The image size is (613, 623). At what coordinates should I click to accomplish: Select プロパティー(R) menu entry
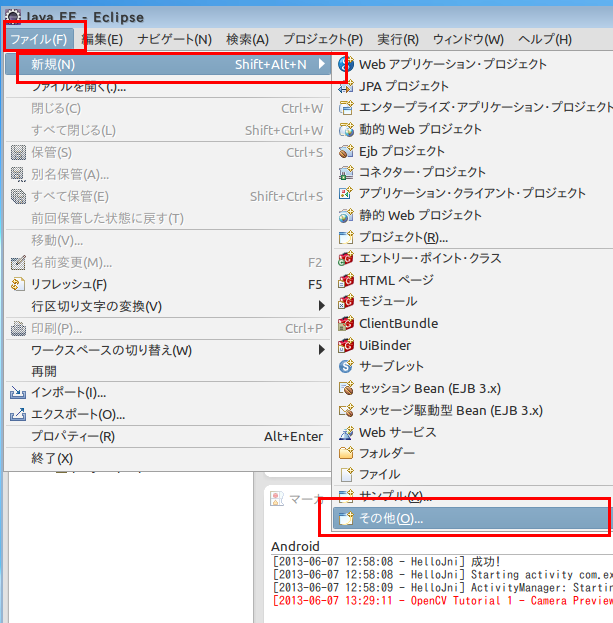tap(168, 437)
